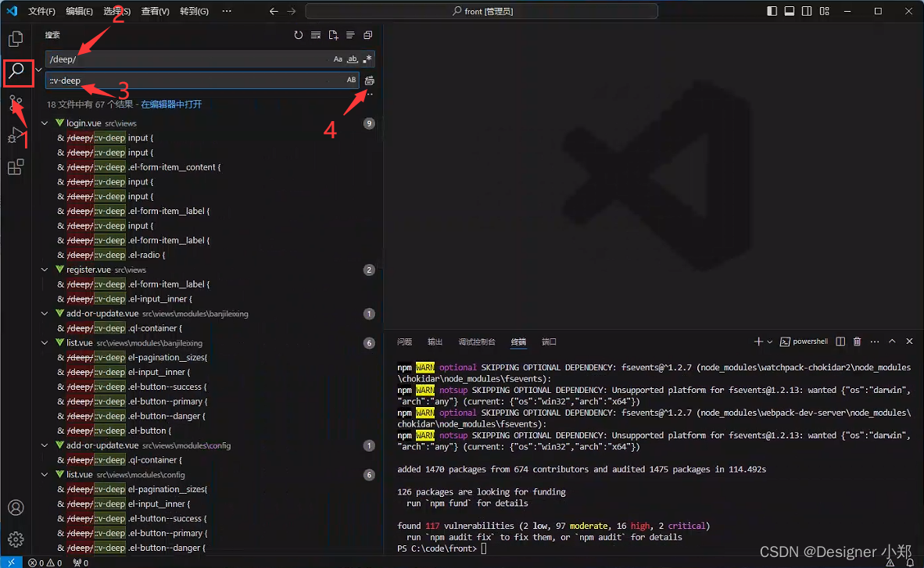Refresh the search results

[298, 35]
